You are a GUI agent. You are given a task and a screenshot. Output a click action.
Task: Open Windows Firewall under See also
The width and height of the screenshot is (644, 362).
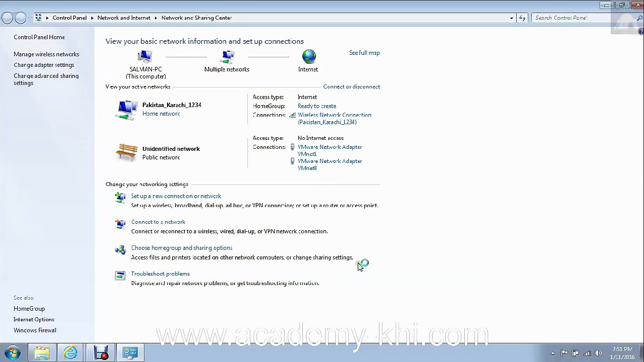[35, 330]
